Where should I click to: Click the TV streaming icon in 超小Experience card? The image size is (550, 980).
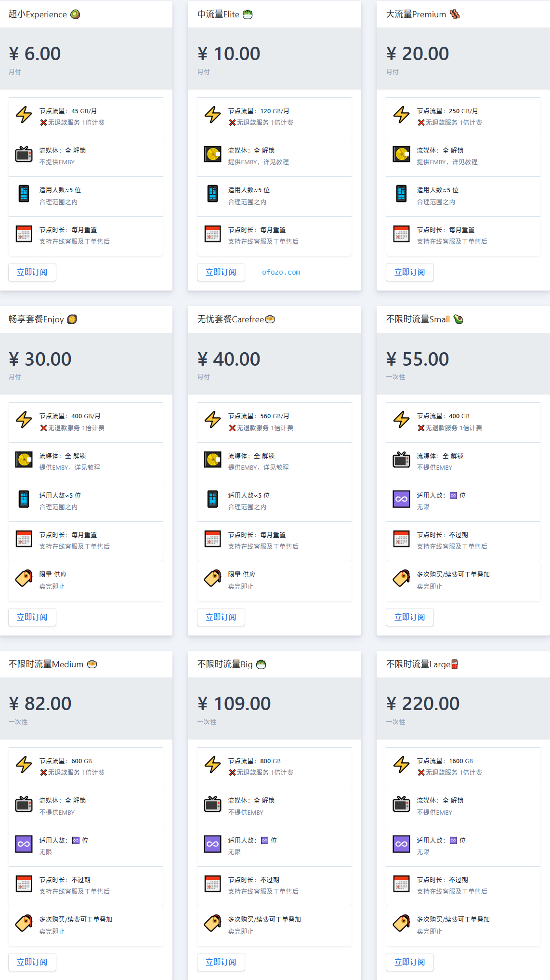24,154
